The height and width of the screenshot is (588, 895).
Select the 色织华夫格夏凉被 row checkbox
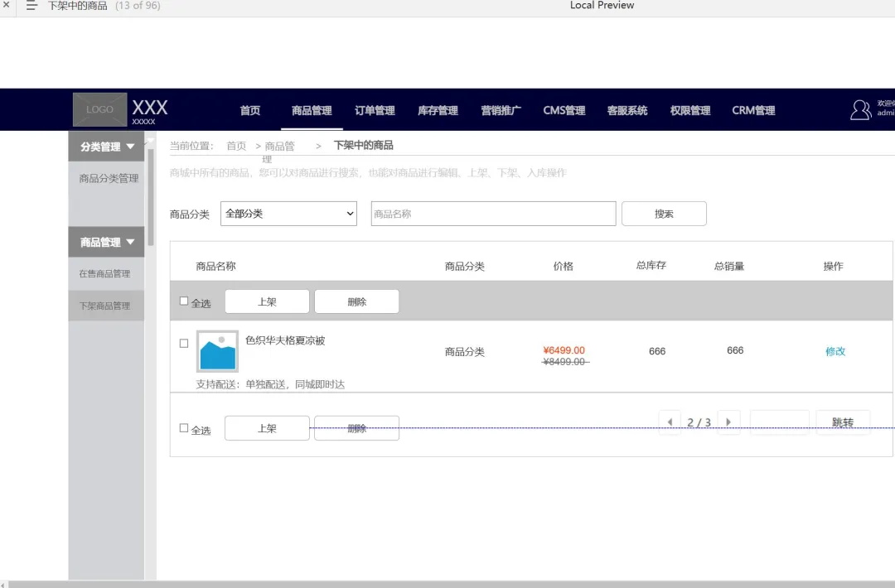tap(184, 344)
